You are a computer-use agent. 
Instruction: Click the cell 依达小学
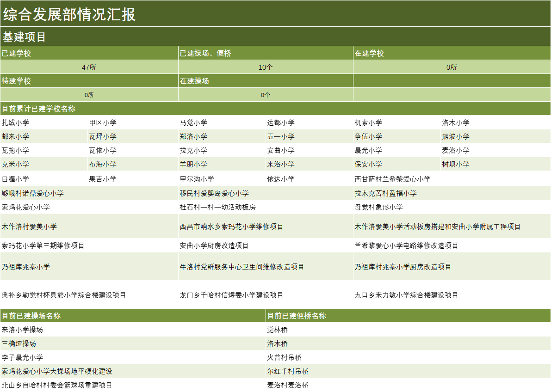click(310, 179)
